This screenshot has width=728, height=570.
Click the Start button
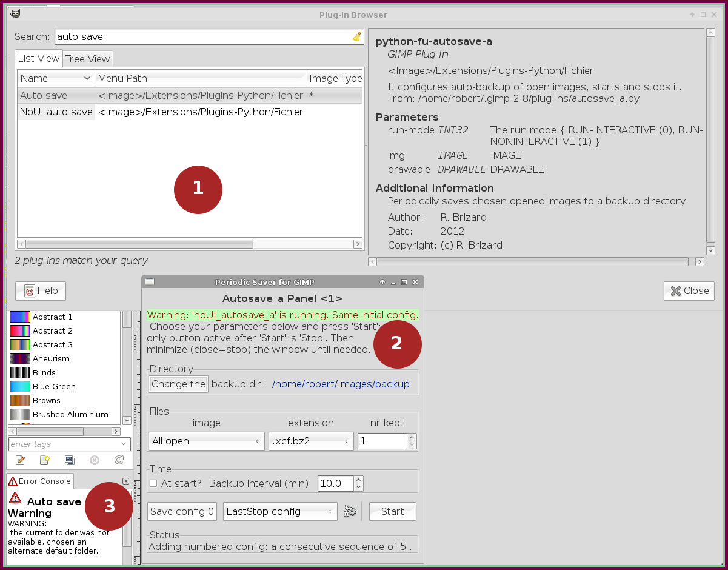point(392,511)
